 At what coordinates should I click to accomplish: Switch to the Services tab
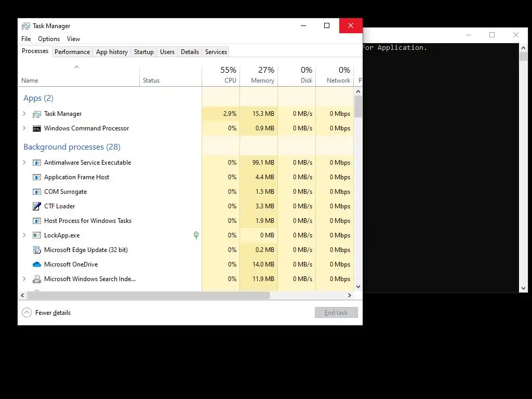pyautogui.click(x=216, y=52)
